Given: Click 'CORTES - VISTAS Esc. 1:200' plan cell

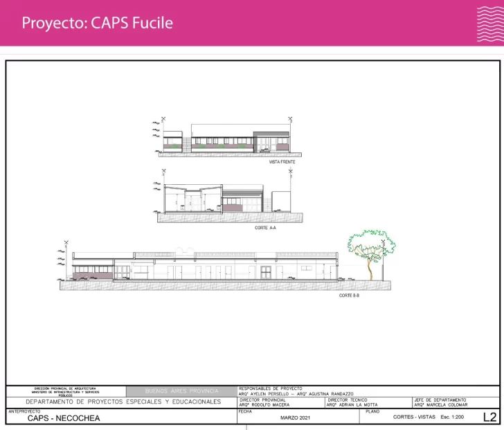Looking at the screenshot, I should [x=427, y=418].
